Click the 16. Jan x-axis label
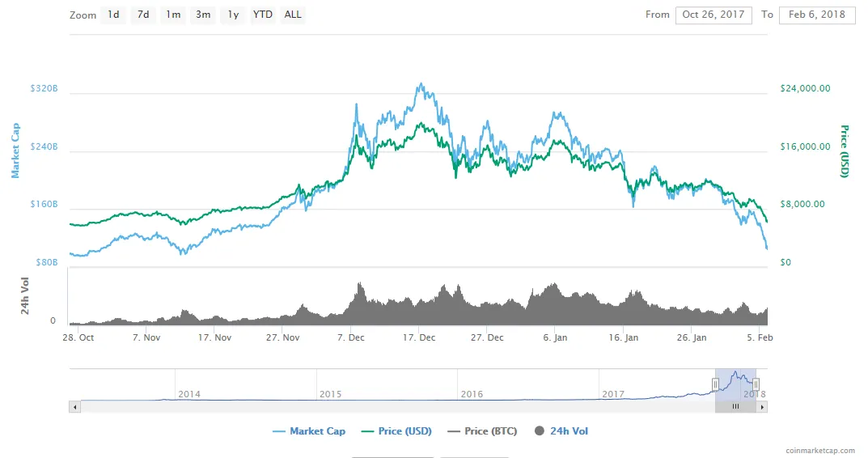Image resolution: width=868 pixels, height=458 pixels. pos(624,337)
